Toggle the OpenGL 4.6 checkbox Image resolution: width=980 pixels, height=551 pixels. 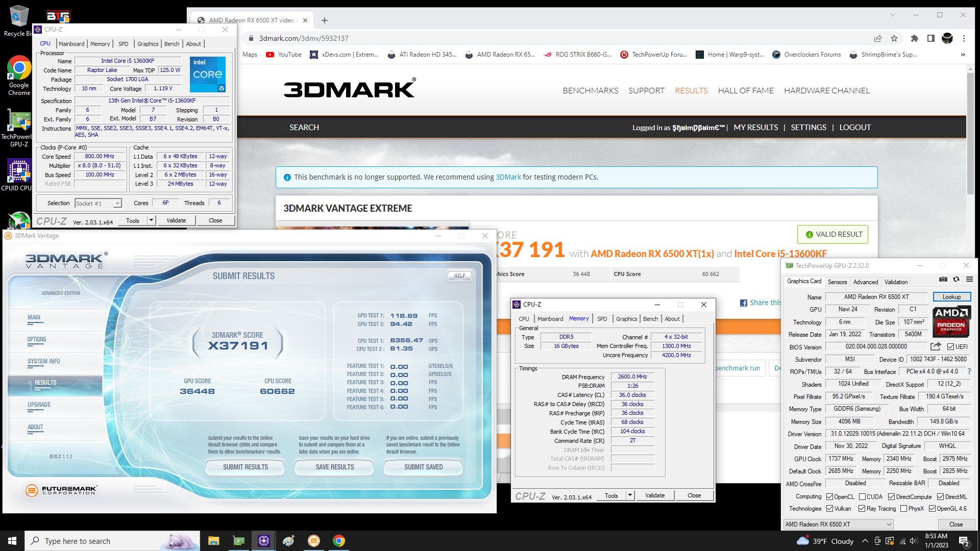click(x=932, y=509)
